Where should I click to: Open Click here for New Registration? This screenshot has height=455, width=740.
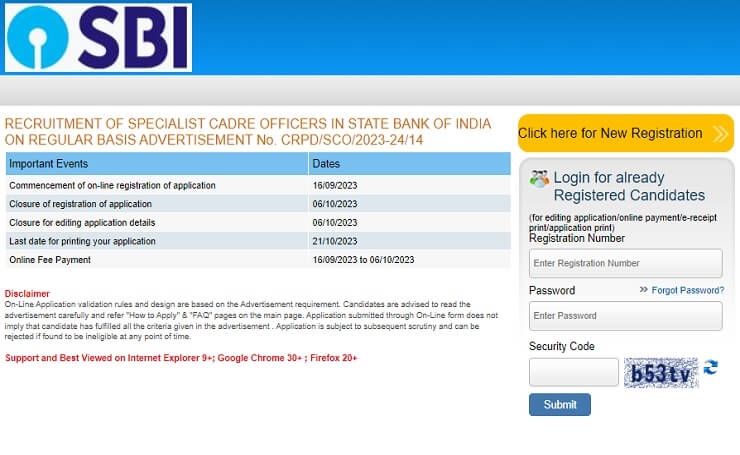[626, 133]
